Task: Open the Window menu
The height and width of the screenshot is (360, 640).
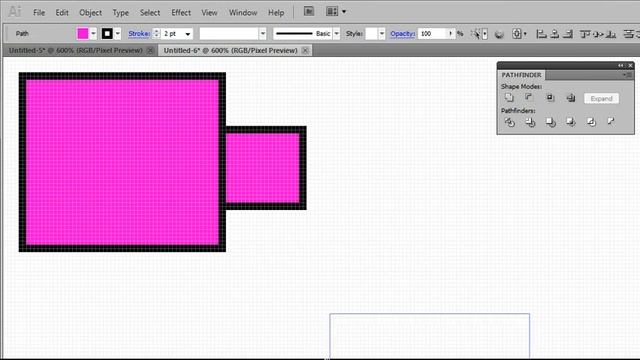Action: click(243, 13)
